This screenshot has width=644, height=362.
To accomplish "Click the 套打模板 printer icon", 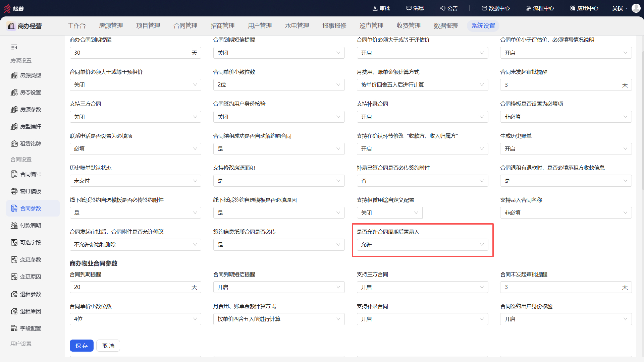I will 14,191.
